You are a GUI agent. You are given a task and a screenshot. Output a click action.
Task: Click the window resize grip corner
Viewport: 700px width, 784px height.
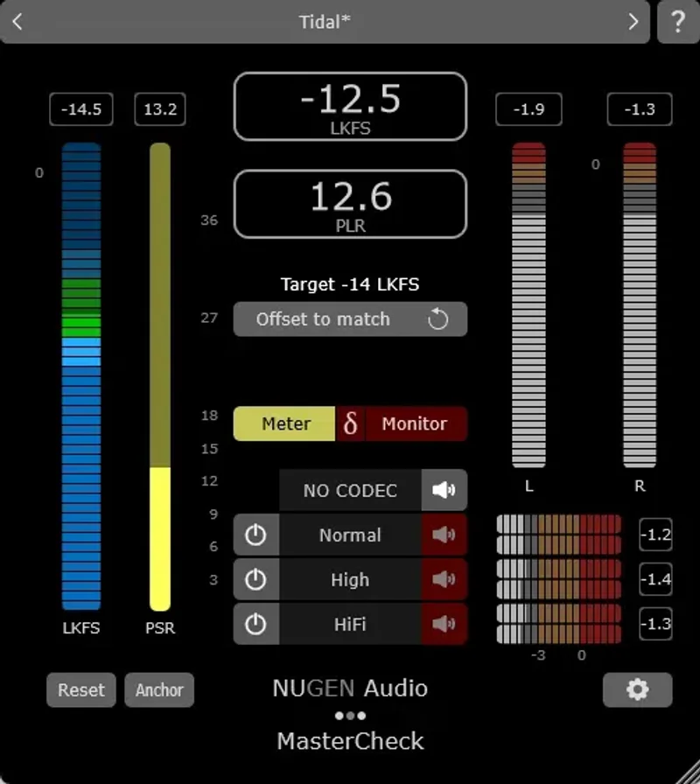[688, 773]
